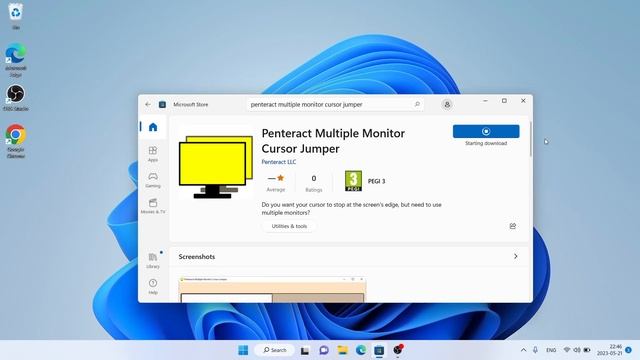Open the Home section in Store sidebar

(x=153, y=127)
